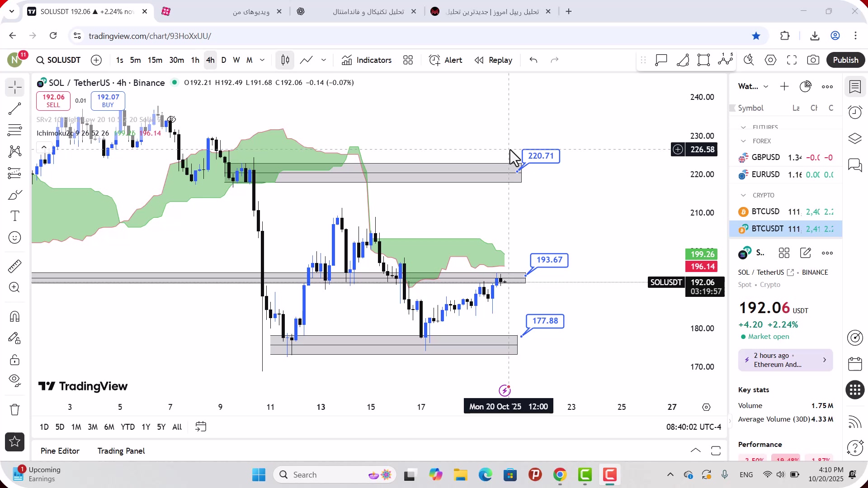Open the Fibonacci/gann tools group

tap(14, 130)
